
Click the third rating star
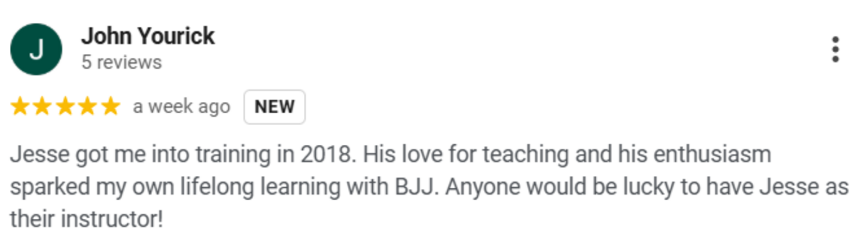coord(65,106)
